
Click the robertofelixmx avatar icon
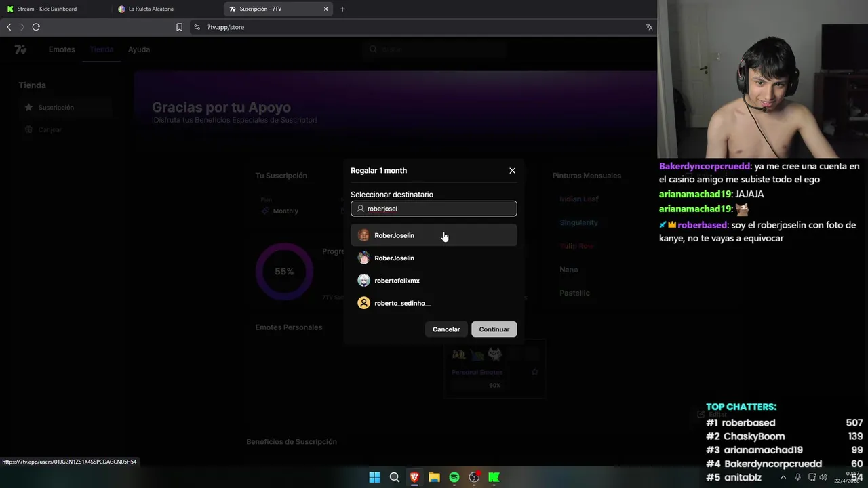click(x=364, y=281)
